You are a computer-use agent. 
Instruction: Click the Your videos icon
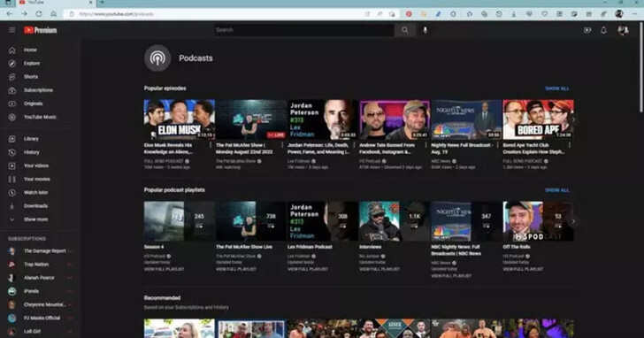pos(11,166)
